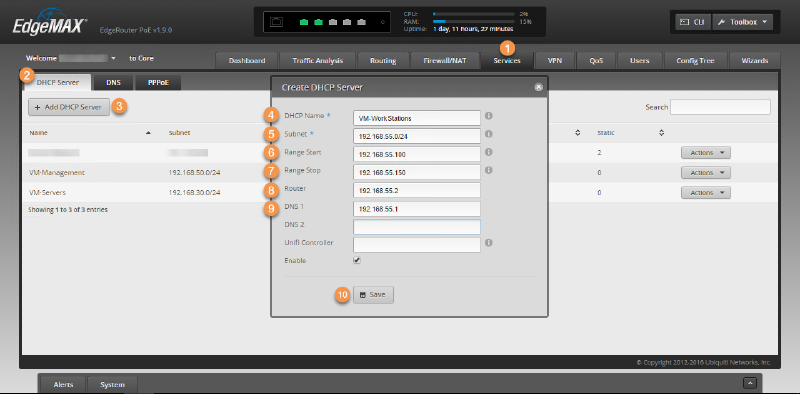Image resolution: width=800 pixels, height=394 pixels.
Task: Click the info icon beside Subnet
Action: pos(488,134)
